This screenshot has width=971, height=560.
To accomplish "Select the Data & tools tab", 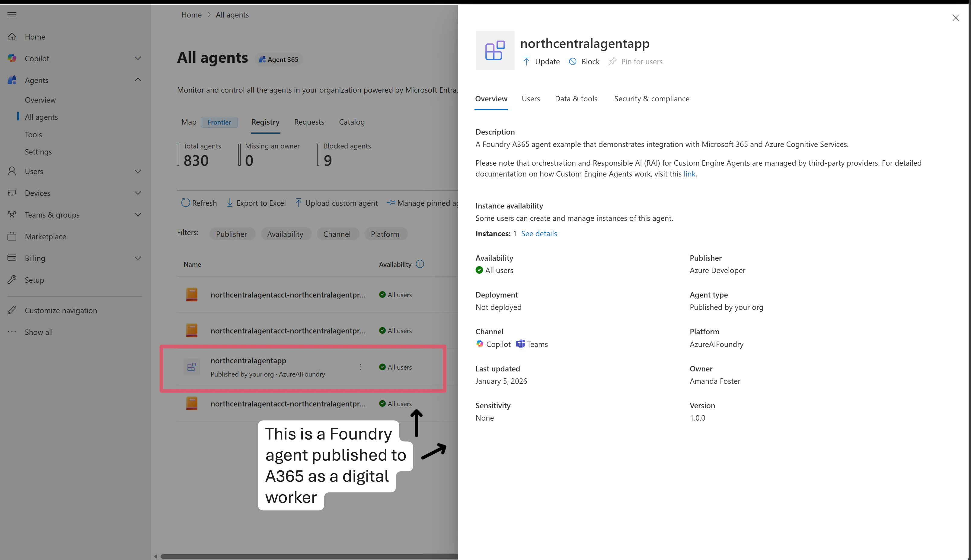I will click(576, 99).
